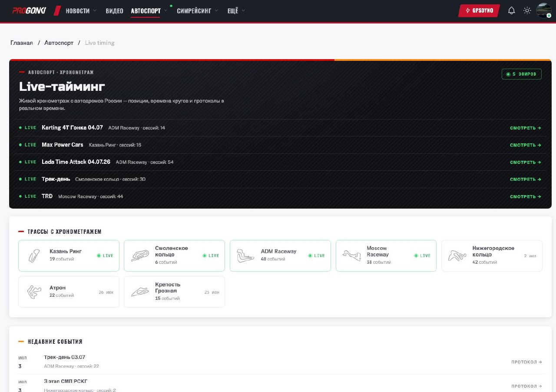Screen dimensions: 556x392
Task: Go to the Видео section
Action: click(x=114, y=11)
